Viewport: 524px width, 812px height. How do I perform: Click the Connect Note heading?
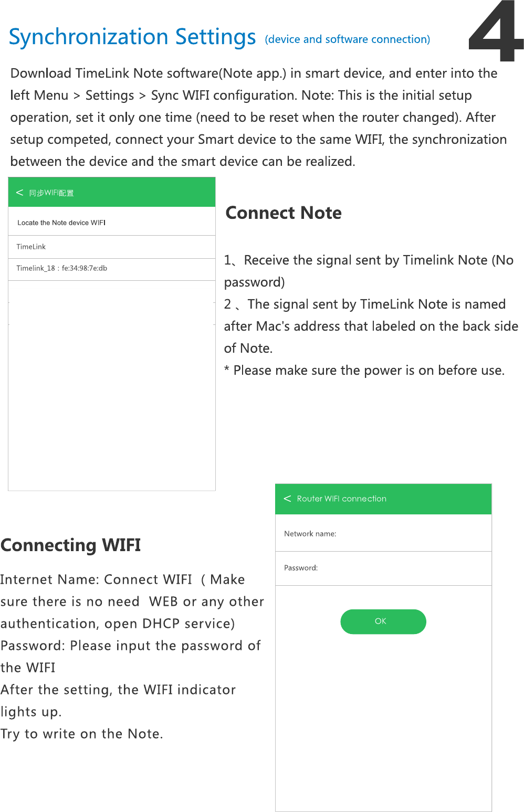[284, 213]
